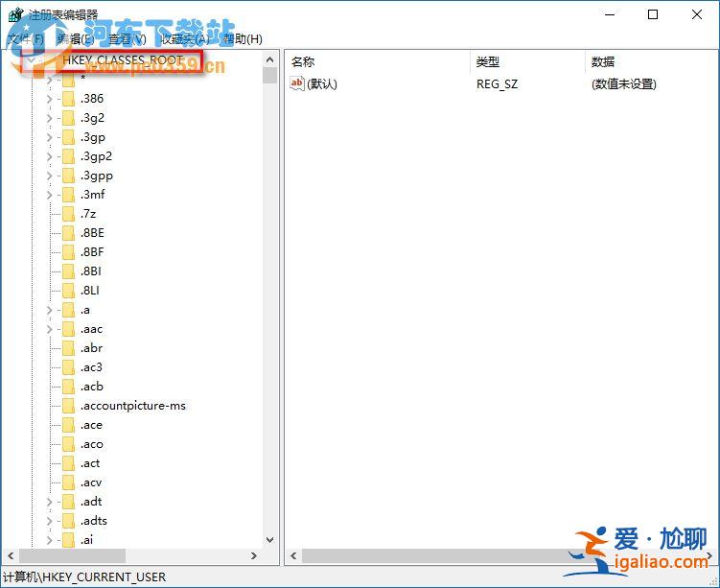Expand the .3gp2 key
Image resolution: width=720 pixels, height=588 pixels.
(50, 156)
